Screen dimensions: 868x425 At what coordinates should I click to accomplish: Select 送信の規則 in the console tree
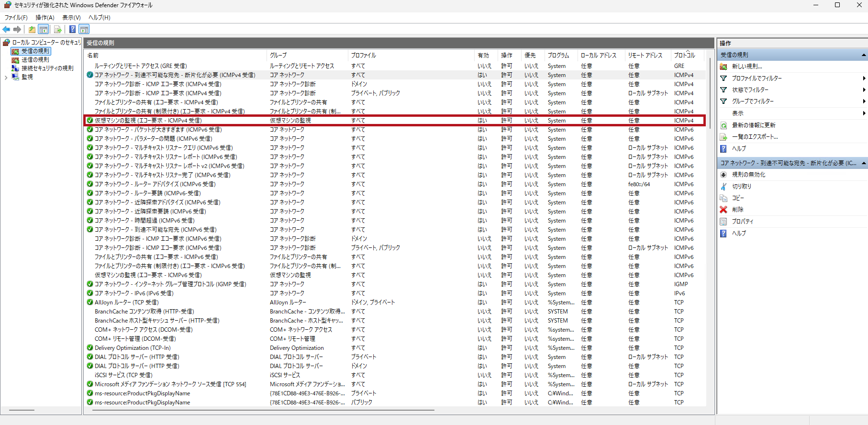point(35,60)
